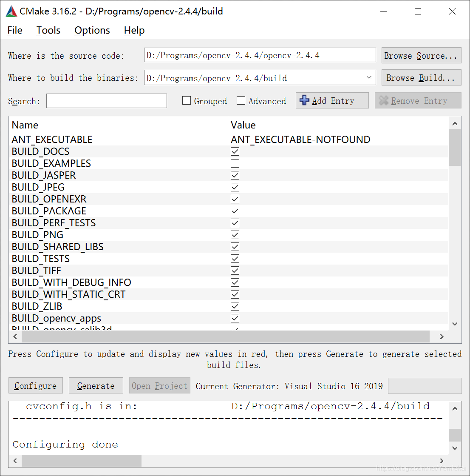Click the cache list scroll left arrow

coord(15,336)
